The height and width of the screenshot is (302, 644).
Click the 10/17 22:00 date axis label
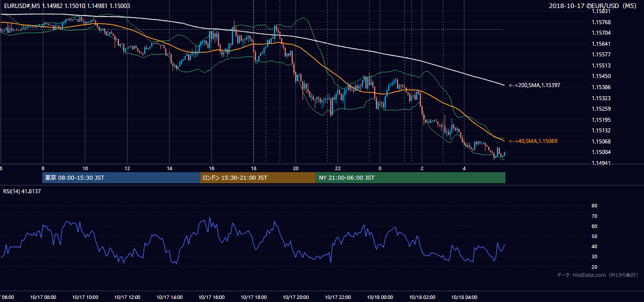tap(338, 297)
